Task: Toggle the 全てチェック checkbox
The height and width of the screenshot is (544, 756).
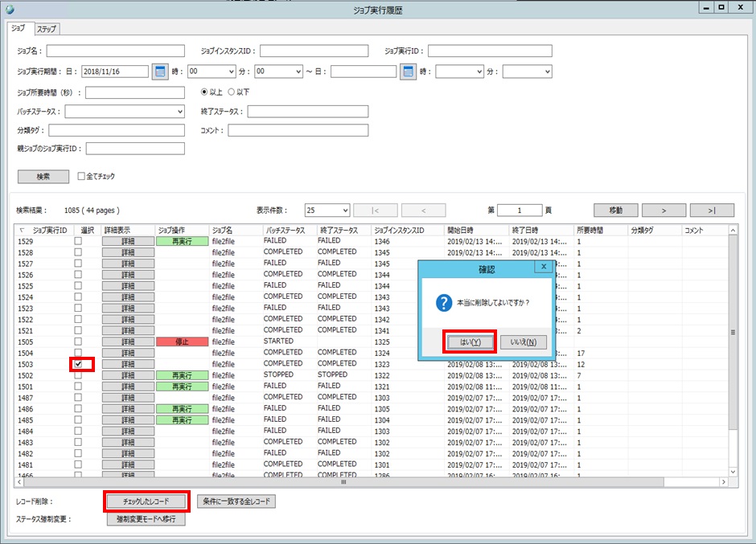Action: tap(81, 176)
